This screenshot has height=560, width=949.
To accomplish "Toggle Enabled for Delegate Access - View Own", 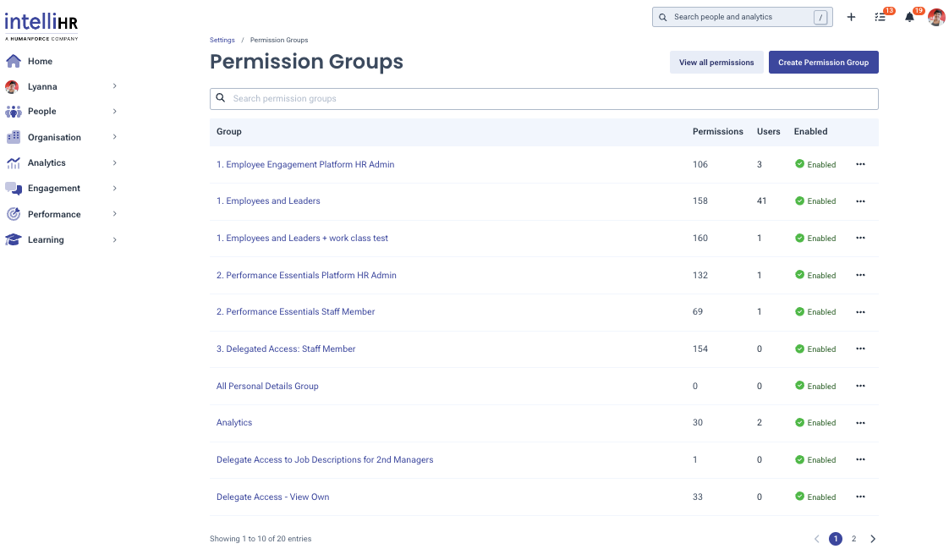I will tap(815, 497).
